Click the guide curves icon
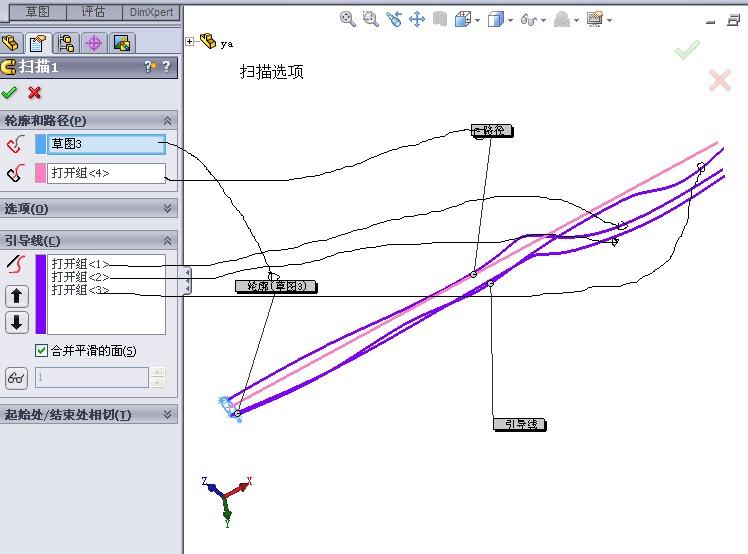The image size is (748, 554). click(16, 264)
